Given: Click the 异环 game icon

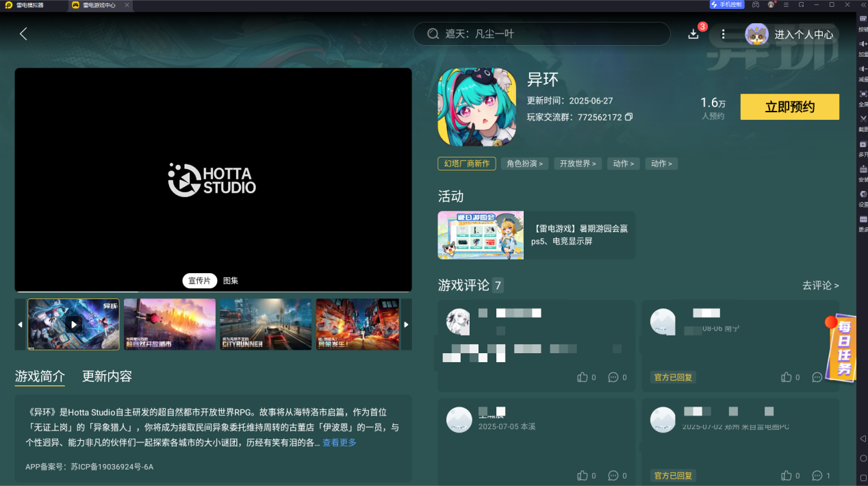Looking at the screenshot, I should click(476, 107).
